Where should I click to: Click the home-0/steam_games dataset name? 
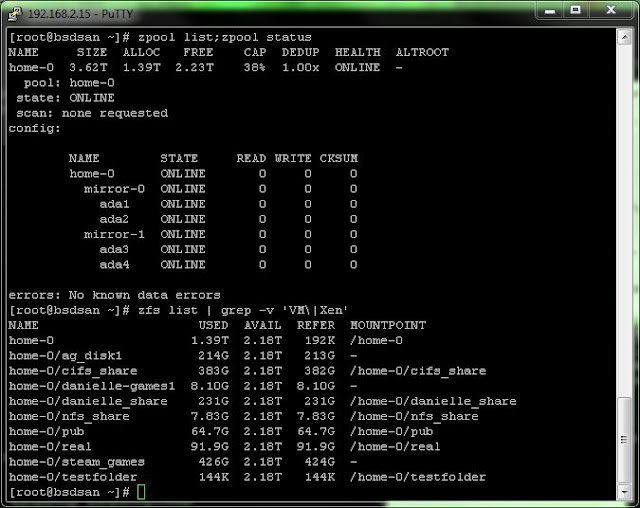[77, 462]
